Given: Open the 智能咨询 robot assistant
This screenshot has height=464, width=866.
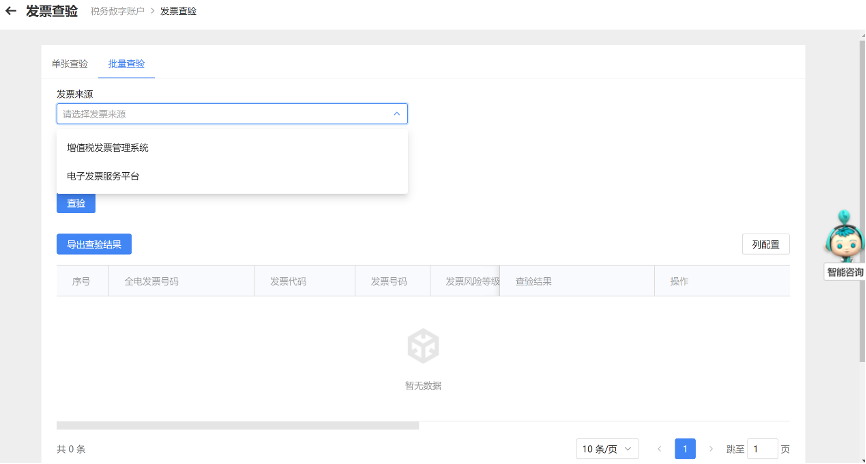Looking at the screenshot, I should click(x=844, y=242).
